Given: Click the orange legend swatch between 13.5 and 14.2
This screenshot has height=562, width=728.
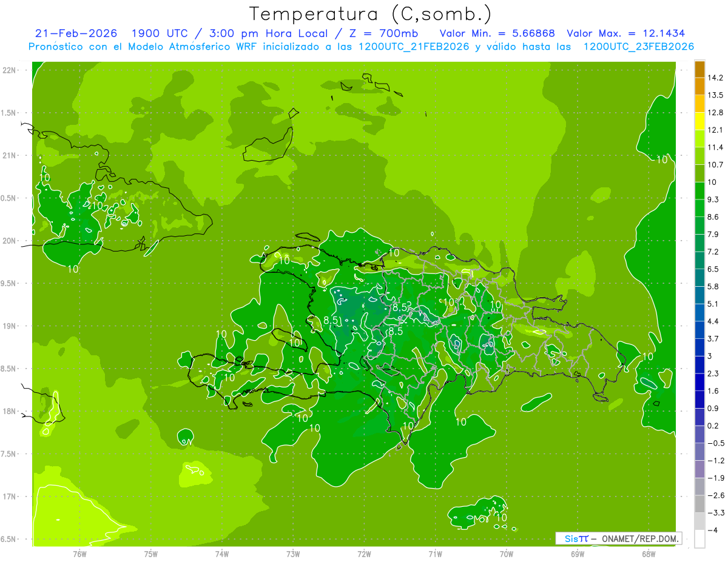Looking at the screenshot, I should [699, 86].
